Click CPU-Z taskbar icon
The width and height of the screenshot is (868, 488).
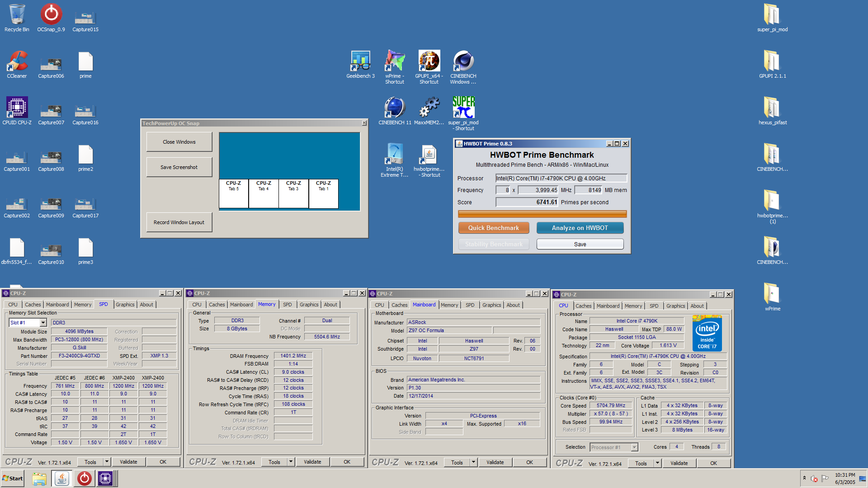[x=106, y=479]
